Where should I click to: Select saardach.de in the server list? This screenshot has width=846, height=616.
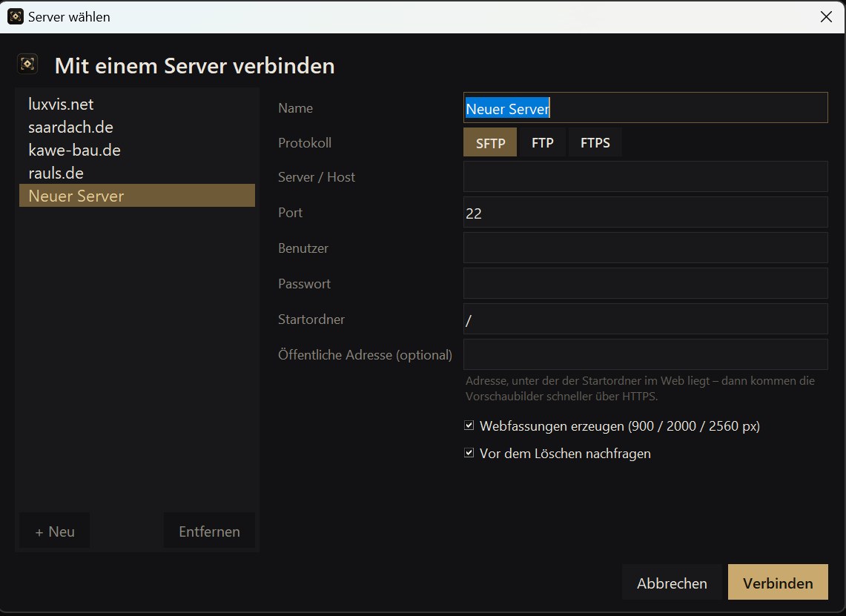point(137,127)
